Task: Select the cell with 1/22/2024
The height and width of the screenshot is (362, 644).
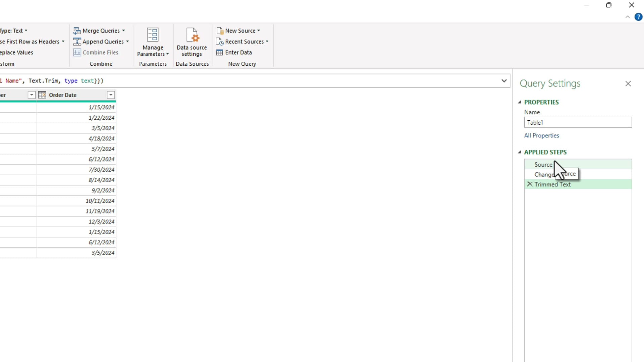Action: (x=76, y=118)
